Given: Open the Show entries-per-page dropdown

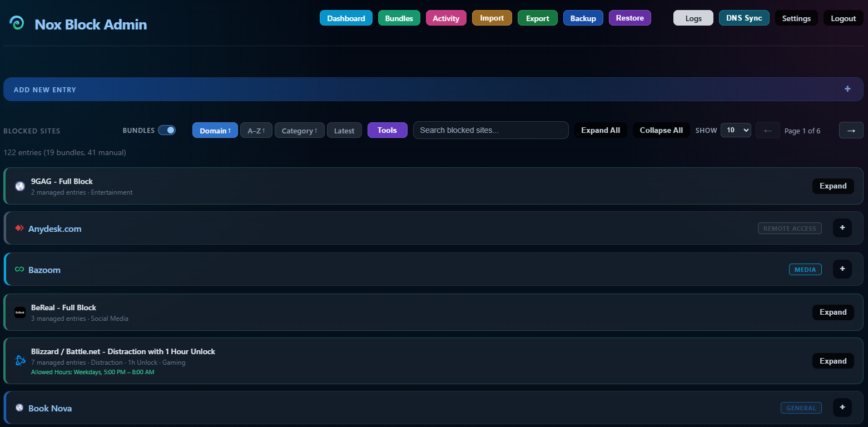Looking at the screenshot, I should pos(736,130).
